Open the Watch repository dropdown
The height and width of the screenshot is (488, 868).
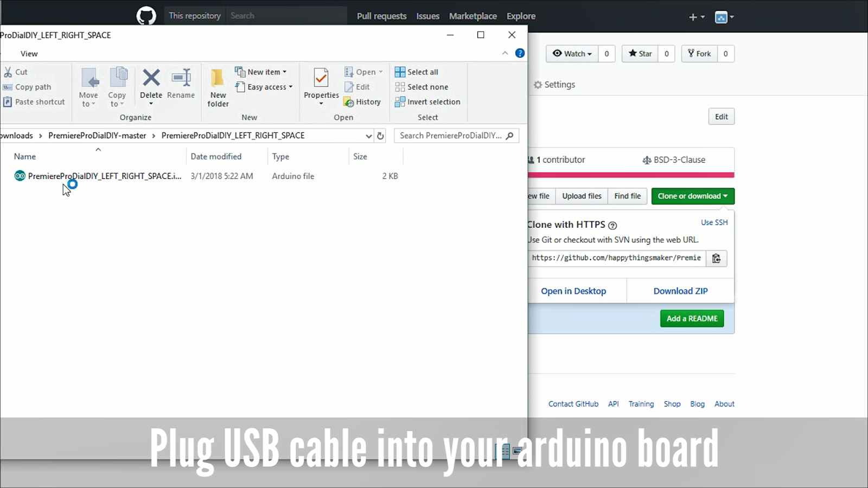point(572,54)
